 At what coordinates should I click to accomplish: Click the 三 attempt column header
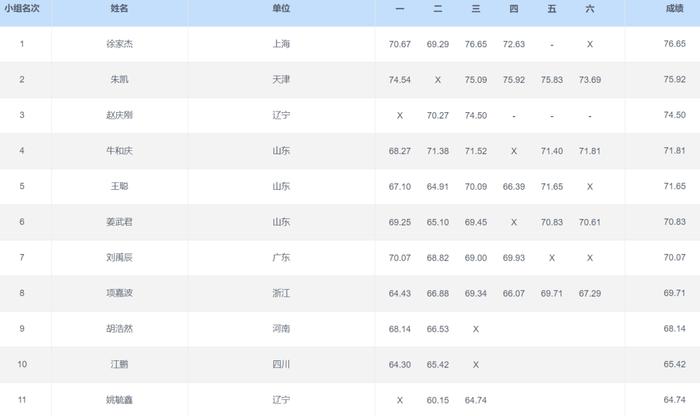[x=476, y=8]
